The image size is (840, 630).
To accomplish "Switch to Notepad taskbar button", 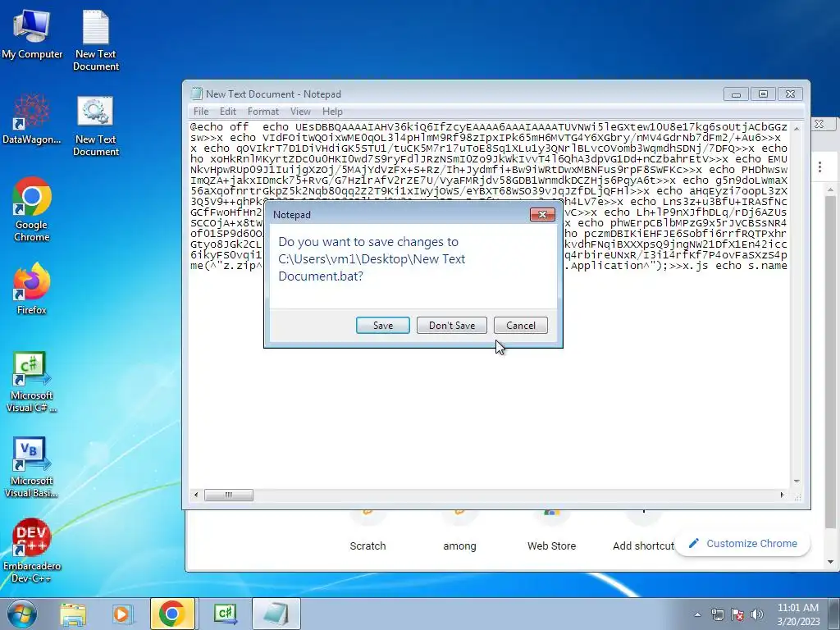I will [276, 614].
